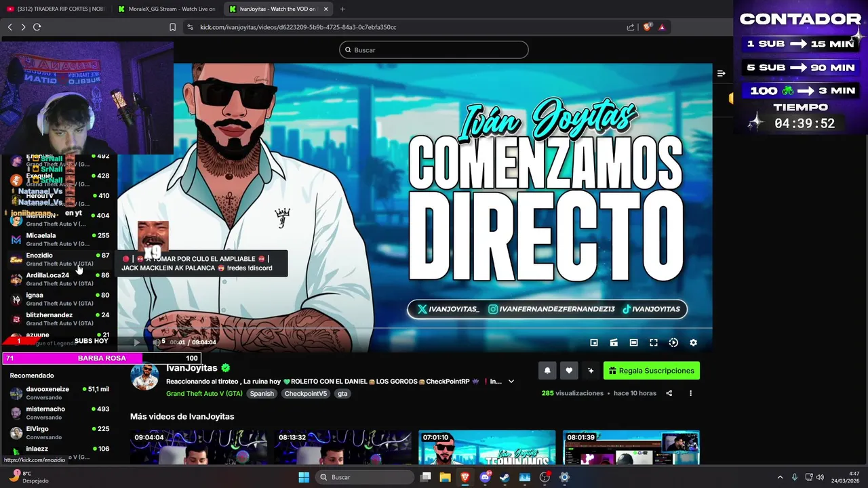Click Regala Suscripciones button

[x=652, y=371]
